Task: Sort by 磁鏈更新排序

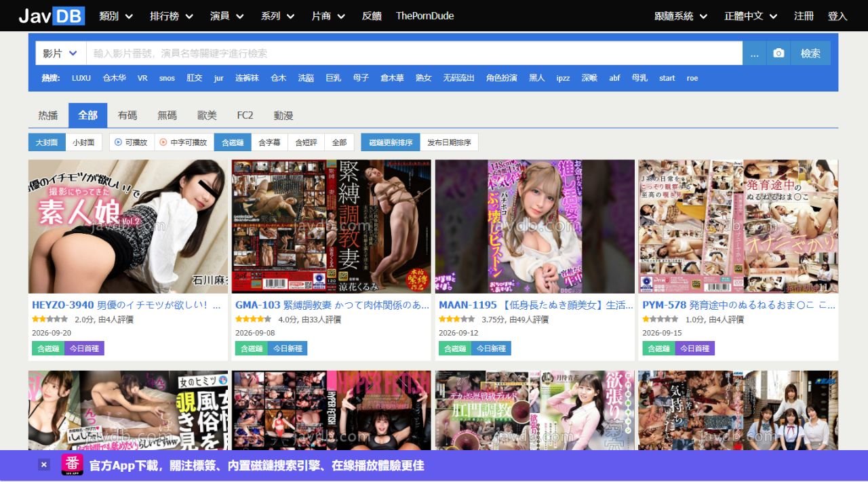Action: [x=391, y=142]
